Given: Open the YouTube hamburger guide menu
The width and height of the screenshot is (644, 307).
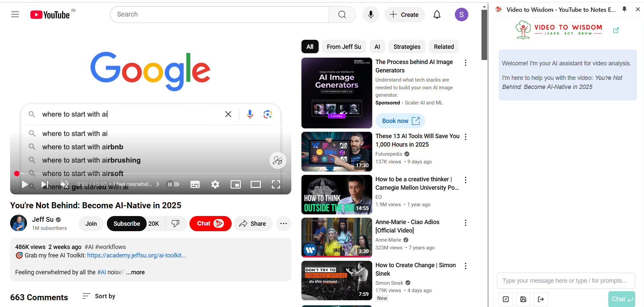Looking at the screenshot, I should [x=15, y=14].
